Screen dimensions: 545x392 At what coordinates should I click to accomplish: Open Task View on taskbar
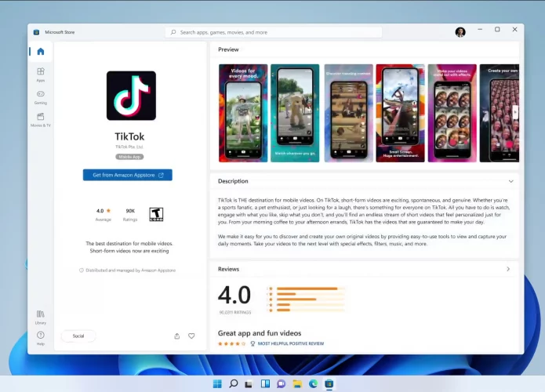(x=249, y=384)
